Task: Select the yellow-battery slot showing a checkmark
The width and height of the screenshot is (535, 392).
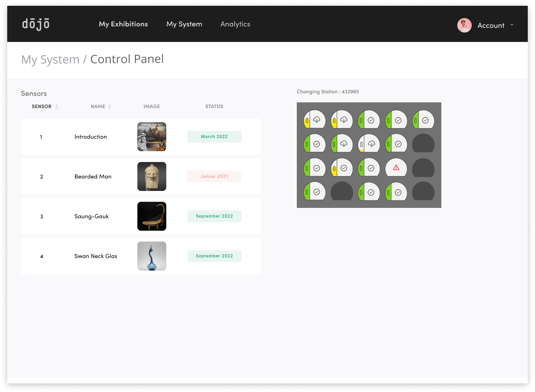Action: coord(342,168)
